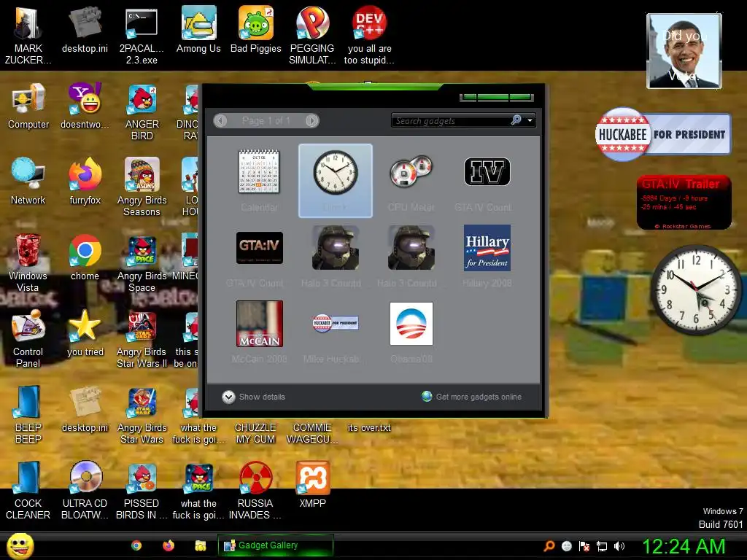747x560 pixels.
Task: Click in the Search gadgets field
Action: pos(451,121)
